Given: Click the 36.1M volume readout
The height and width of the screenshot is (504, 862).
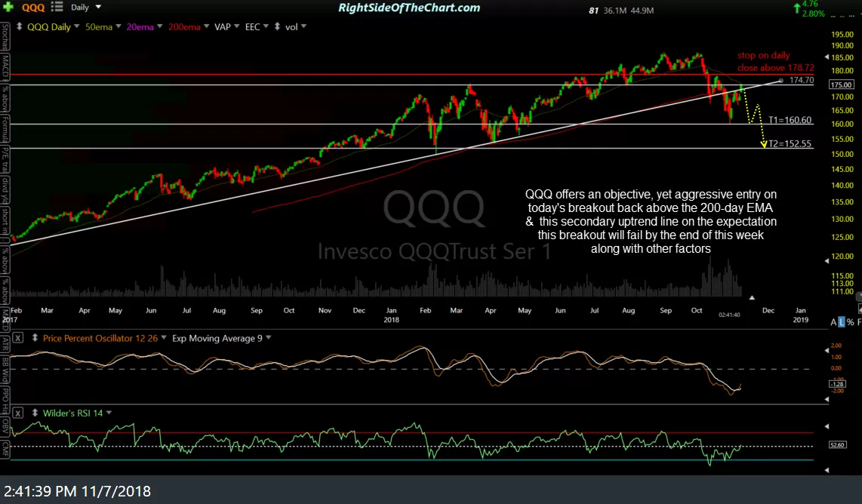Looking at the screenshot, I should [x=614, y=11].
